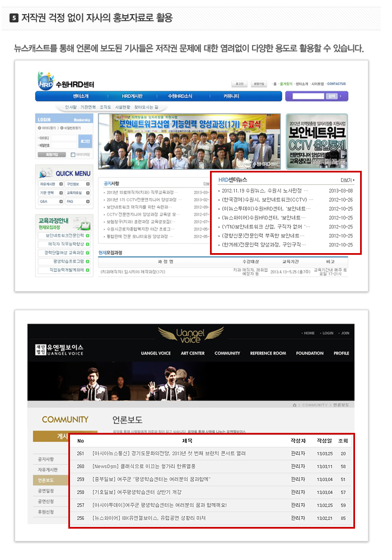Open notice 통합관제 전문 모니터요원 양성과정

click(139, 236)
